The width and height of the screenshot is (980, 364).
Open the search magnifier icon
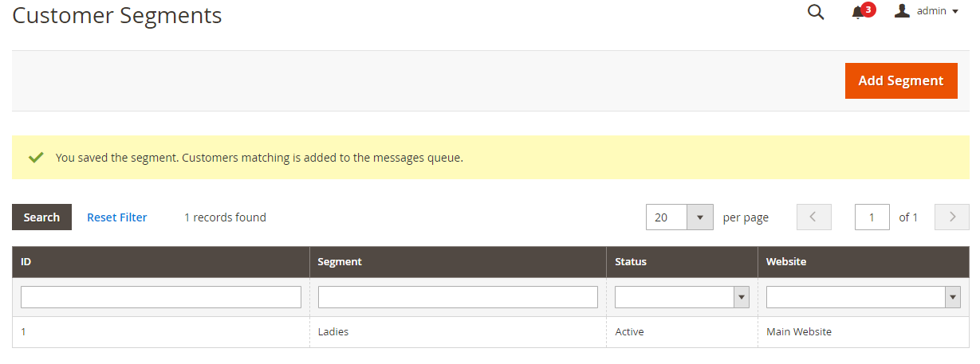pos(816,12)
